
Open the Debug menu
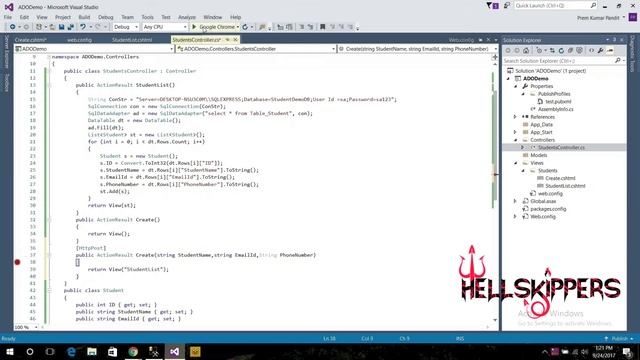pos(105,17)
